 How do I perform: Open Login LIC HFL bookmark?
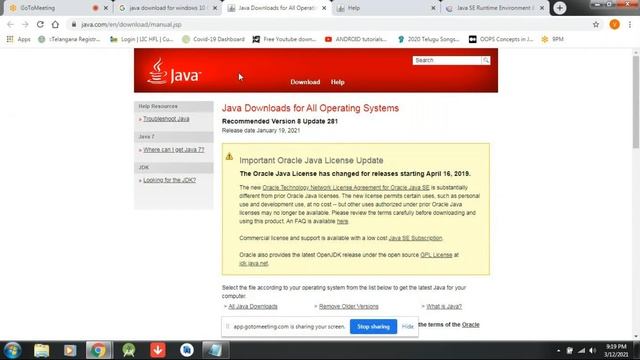[142, 39]
